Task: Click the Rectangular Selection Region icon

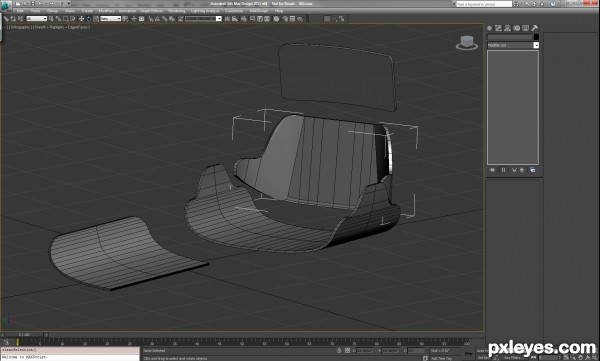Action: 66,18
